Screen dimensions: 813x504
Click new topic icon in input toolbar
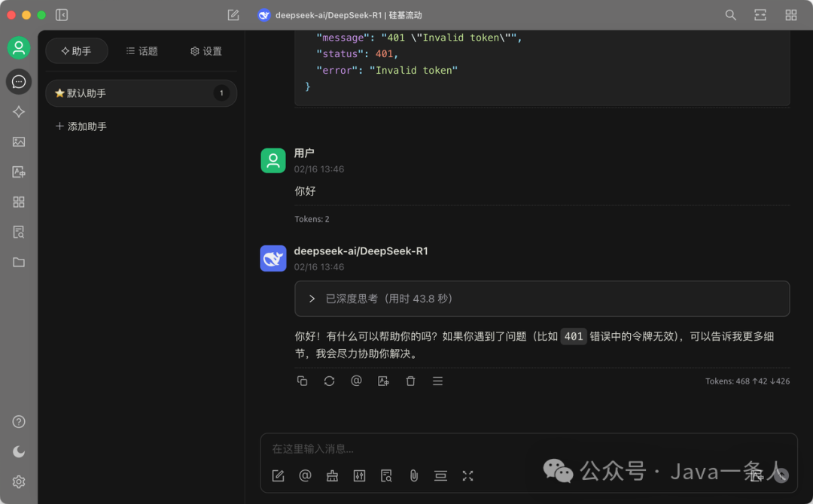coord(278,475)
